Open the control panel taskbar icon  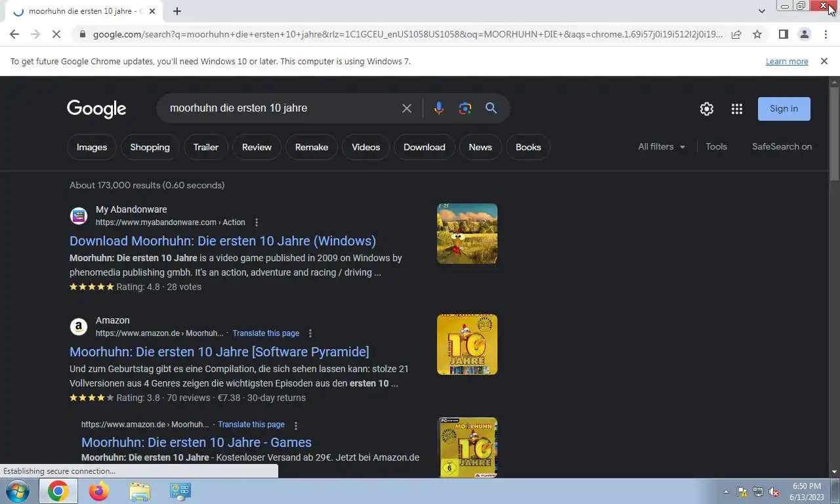pos(180,491)
